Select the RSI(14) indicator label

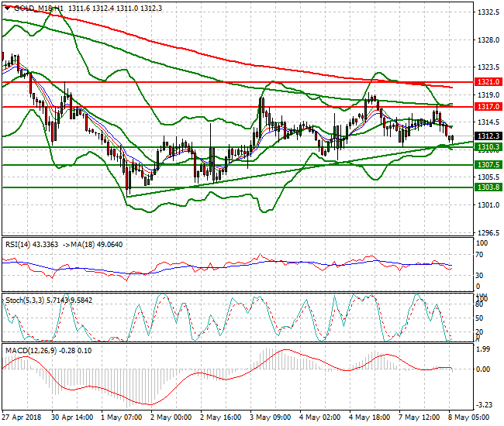pos(18,245)
